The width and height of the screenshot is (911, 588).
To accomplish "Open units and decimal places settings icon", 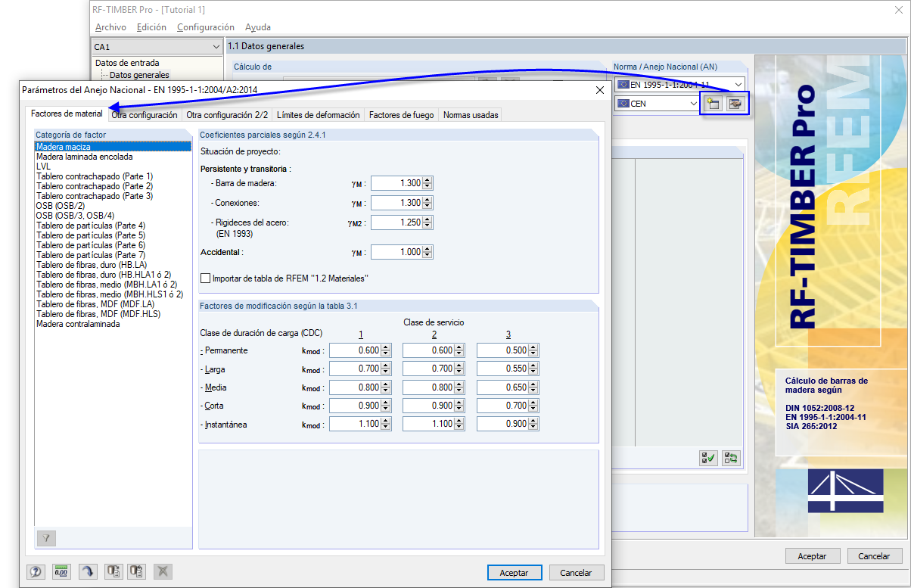I will (x=61, y=572).
